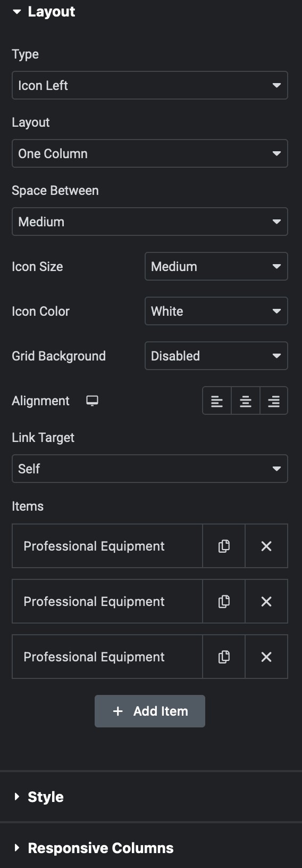Click the Add Item button
The image size is (302, 868).
pos(150,711)
